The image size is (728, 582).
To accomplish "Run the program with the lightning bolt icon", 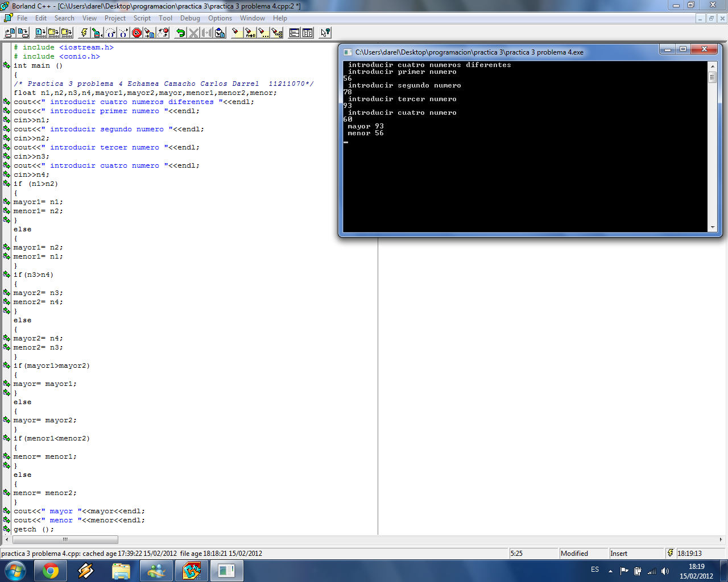I will [84, 32].
